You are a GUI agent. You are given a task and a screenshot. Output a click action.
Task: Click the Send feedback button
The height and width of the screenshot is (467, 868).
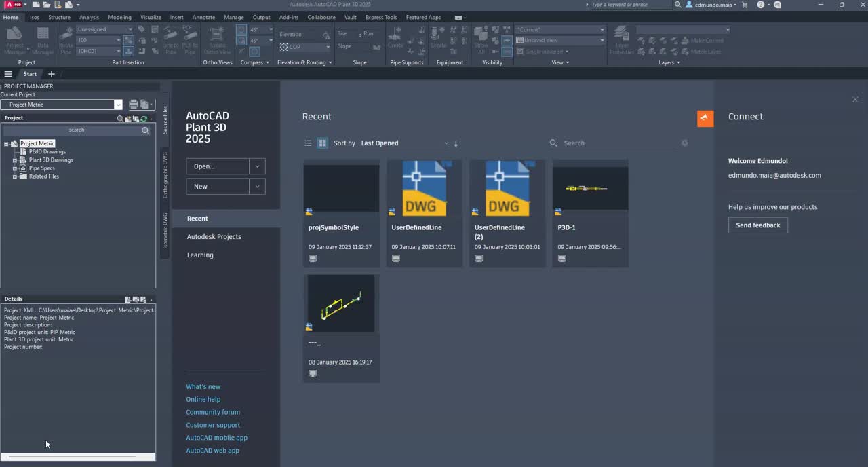(758, 225)
